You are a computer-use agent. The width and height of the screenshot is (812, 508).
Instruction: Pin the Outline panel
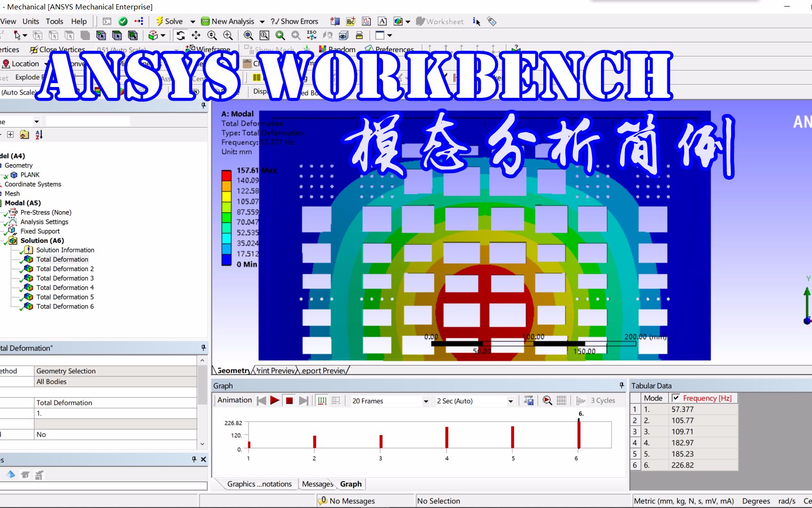pos(203,106)
